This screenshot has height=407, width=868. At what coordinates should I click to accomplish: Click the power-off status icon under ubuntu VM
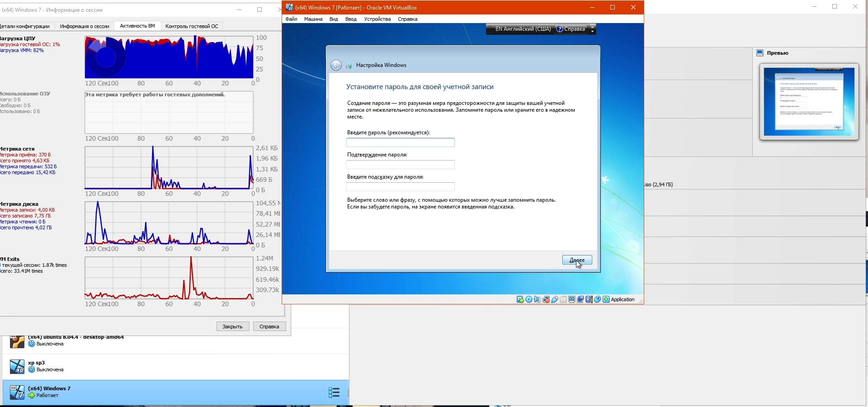pos(32,344)
